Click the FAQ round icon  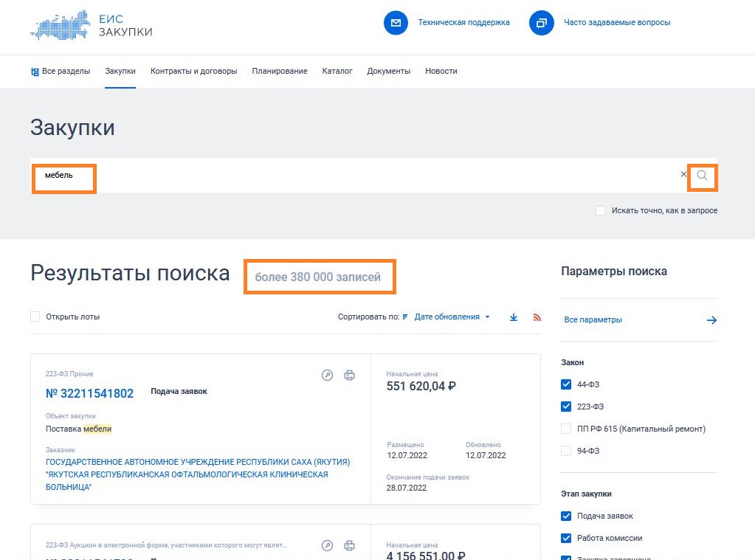(541, 23)
